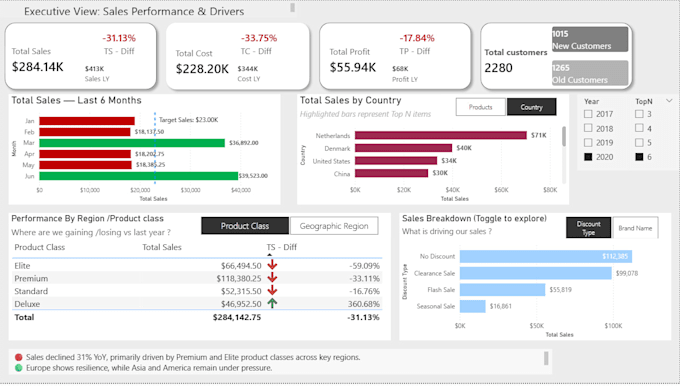Click the red dot insight indicator
The image size is (680, 386).
coord(19,357)
